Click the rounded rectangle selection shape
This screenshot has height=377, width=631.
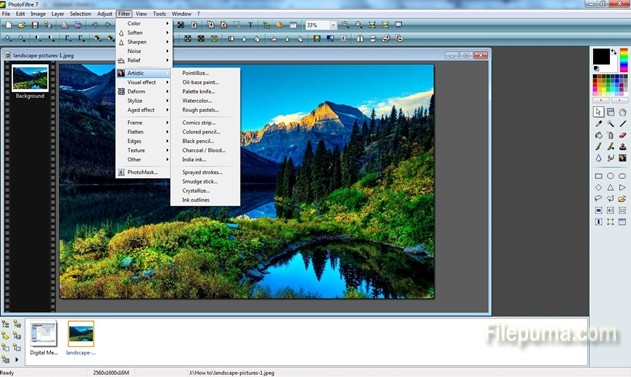click(x=623, y=176)
